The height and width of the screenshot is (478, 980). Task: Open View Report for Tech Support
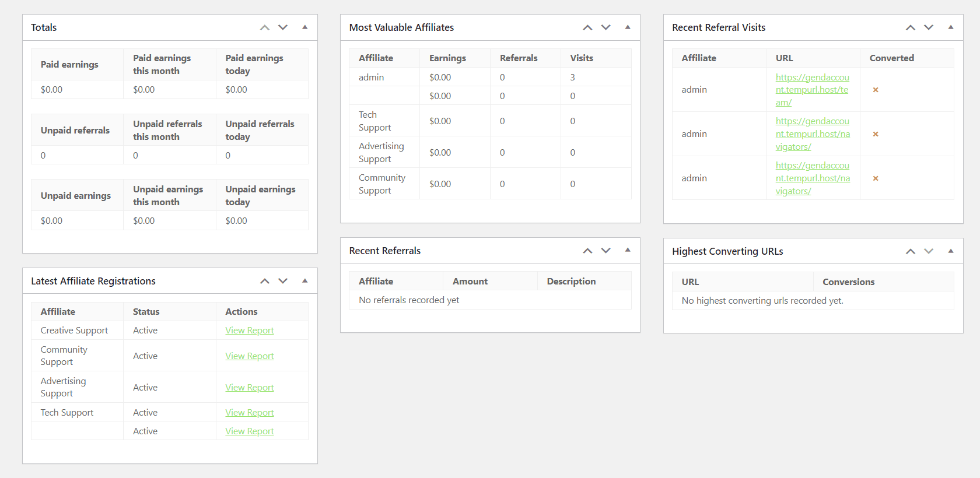pyautogui.click(x=249, y=413)
